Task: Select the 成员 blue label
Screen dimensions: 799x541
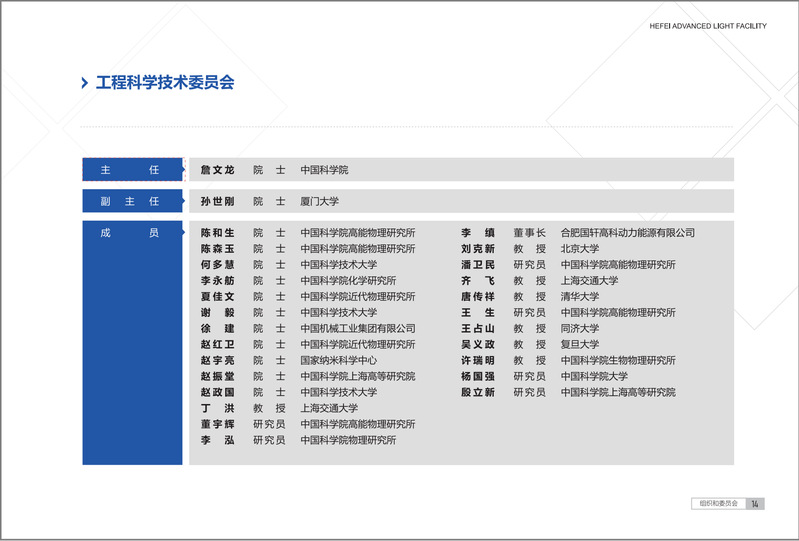Action: [x=132, y=342]
